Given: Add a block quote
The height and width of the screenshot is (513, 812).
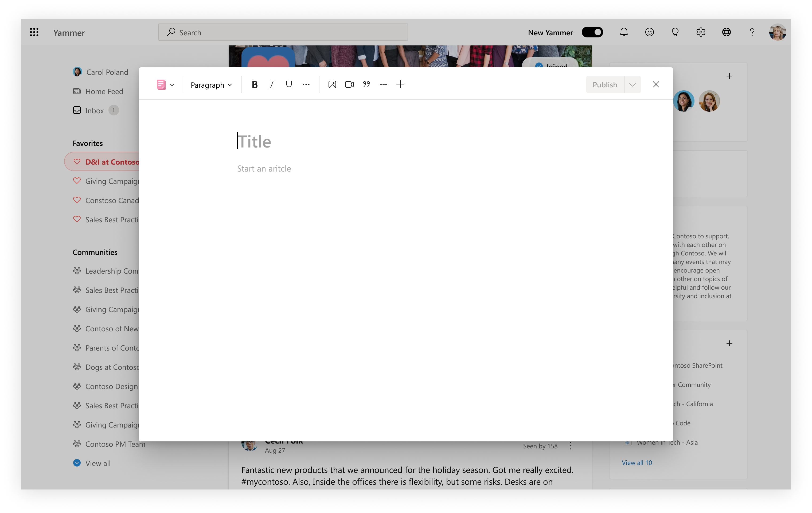Looking at the screenshot, I should [366, 85].
